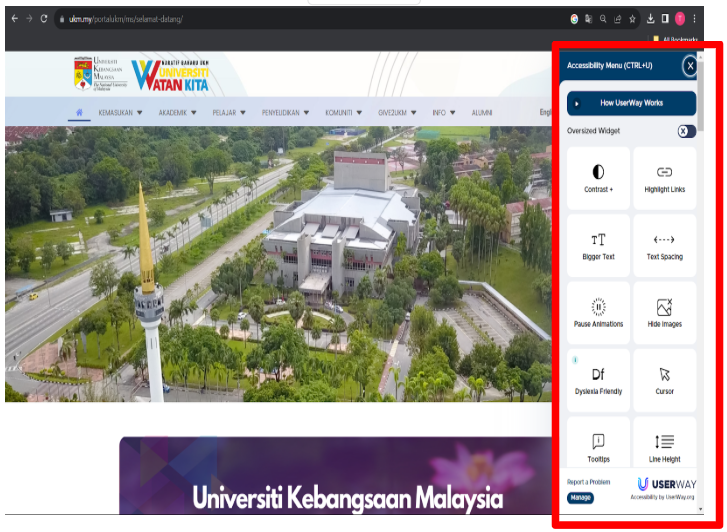Open the Report a Problem link
Viewport: 727px width, 532px height.
pos(590,482)
